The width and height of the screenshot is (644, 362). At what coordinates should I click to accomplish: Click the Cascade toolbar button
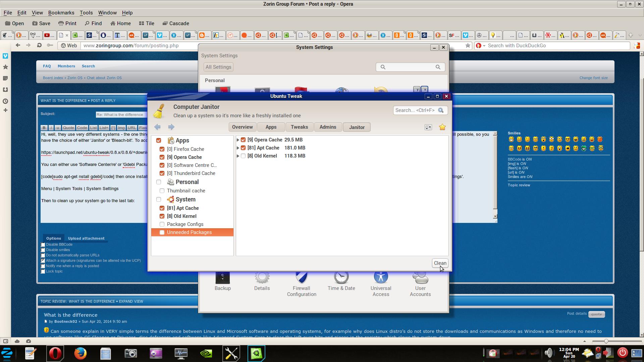pyautogui.click(x=176, y=23)
